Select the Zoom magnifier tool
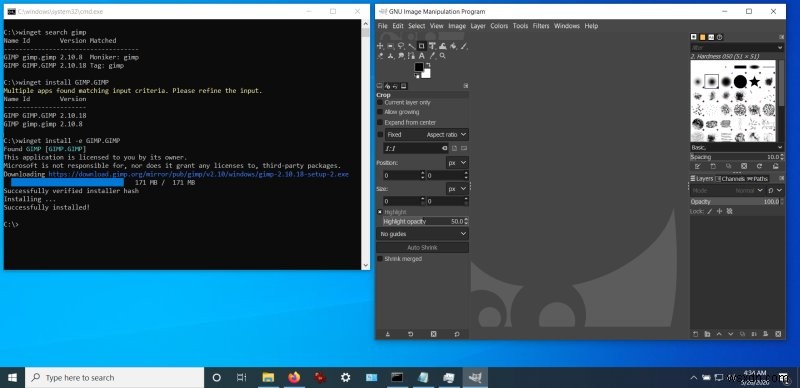 (x=442, y=56)
